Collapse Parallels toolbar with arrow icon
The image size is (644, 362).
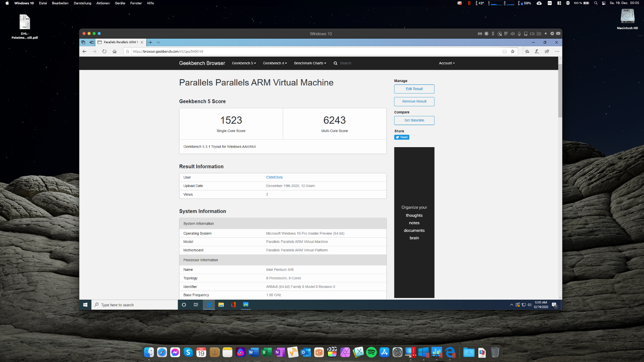pyautogui.click(x=545, y=34)
